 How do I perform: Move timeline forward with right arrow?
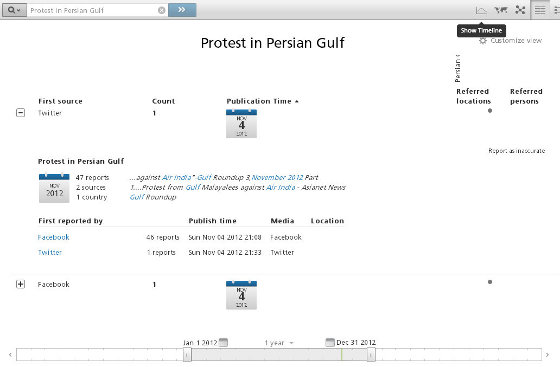(547, 355)
